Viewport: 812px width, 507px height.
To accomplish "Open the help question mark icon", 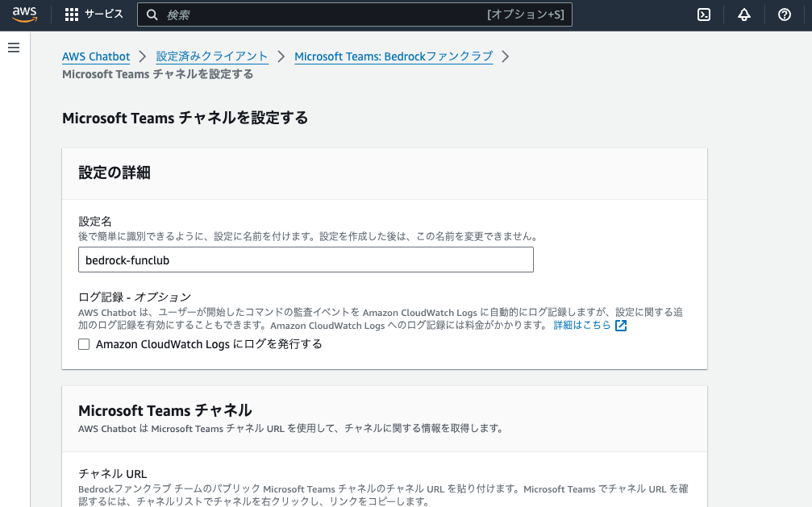I will coord(785,15).
